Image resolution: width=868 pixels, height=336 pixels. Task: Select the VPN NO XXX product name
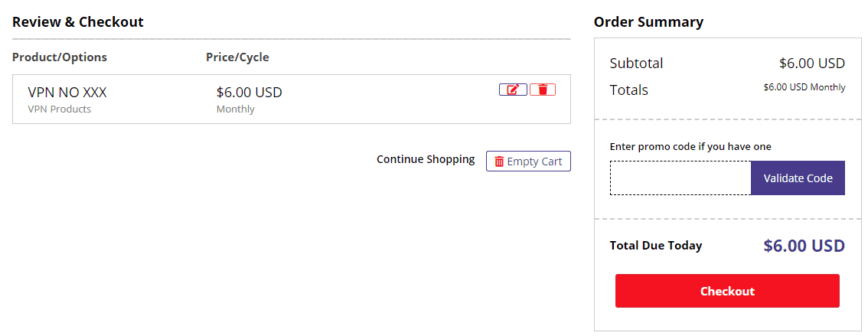67,93
